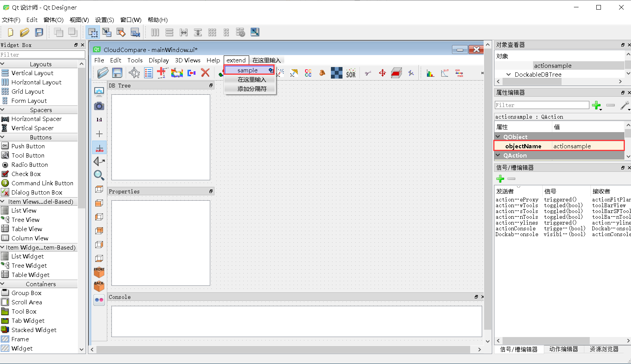The height and width of the screenshot is (364, 631).
Task: Collapse the DockableDBTree node in object inspector
Action: (508, 75)
